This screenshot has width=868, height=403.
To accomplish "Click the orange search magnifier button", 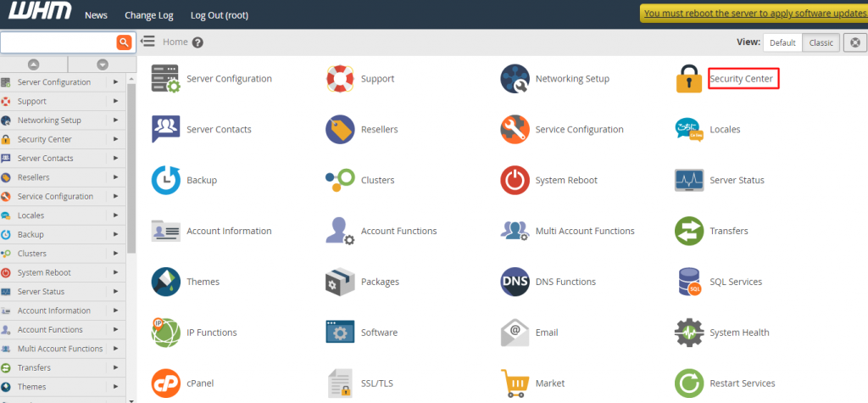I will click(124, 42).
